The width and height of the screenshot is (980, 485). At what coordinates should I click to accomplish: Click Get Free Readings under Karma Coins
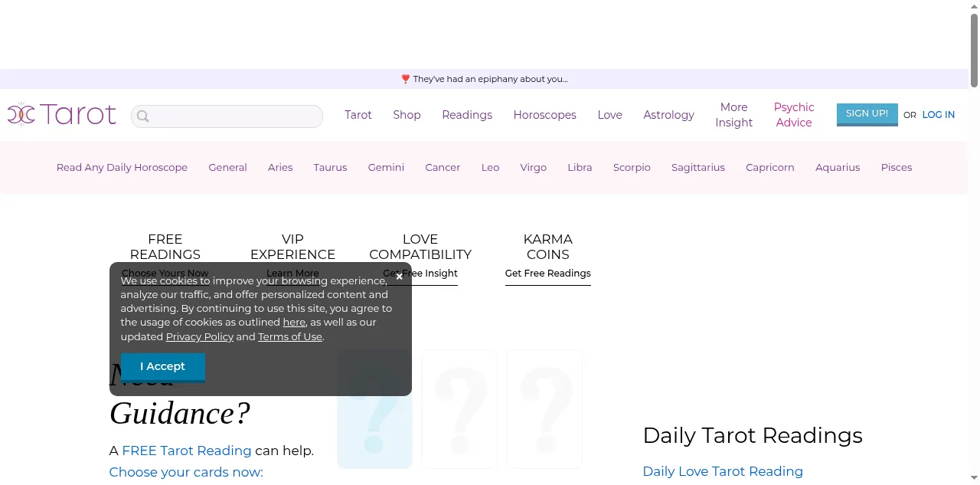pos(547,274)
